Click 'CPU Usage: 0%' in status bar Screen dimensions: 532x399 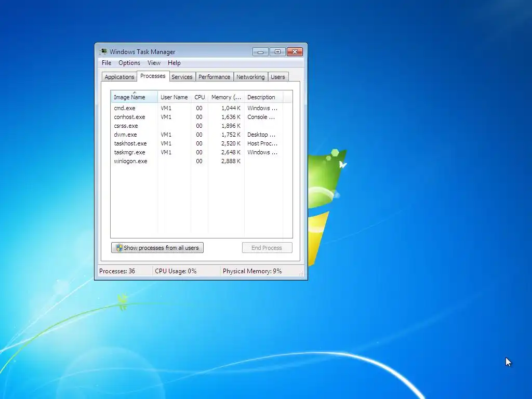[176, 271]
